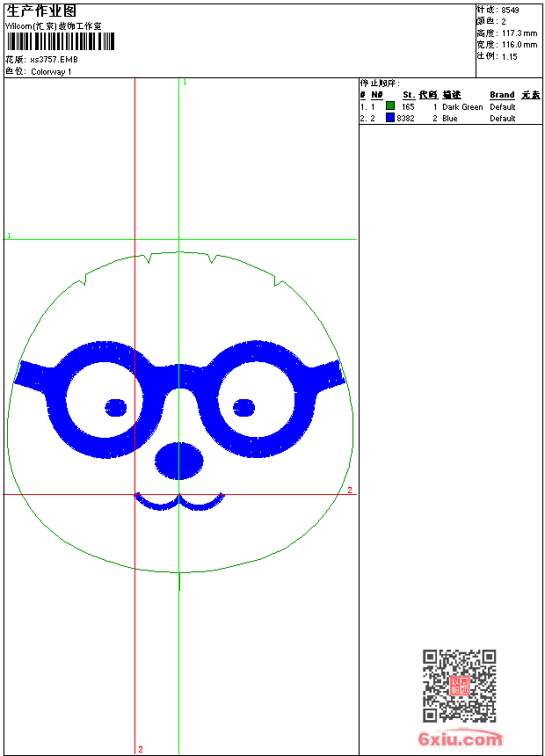This screenshot has height=756, width=545.
Task: Click the Brand column header
Action: tap(502, 95)
